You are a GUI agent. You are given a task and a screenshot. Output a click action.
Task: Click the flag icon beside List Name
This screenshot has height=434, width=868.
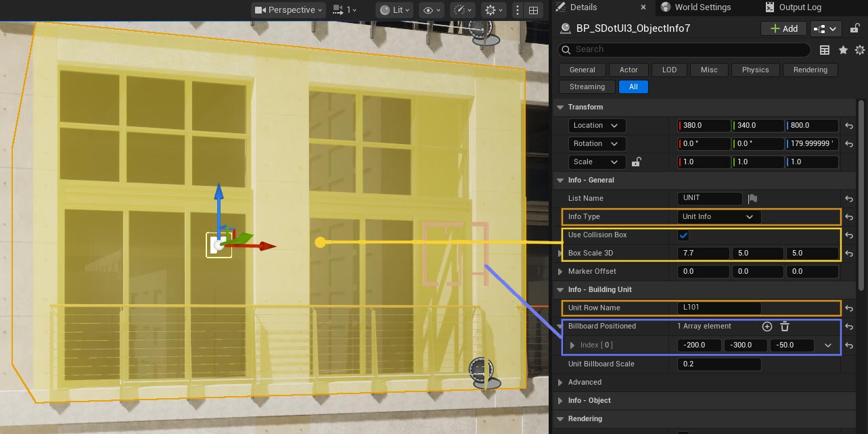tap(752, 199)
